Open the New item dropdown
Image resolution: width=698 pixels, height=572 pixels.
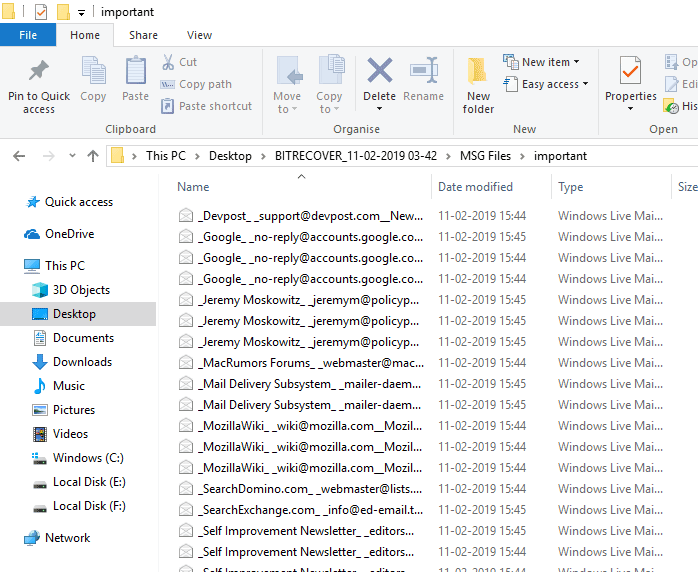point(541,62)
